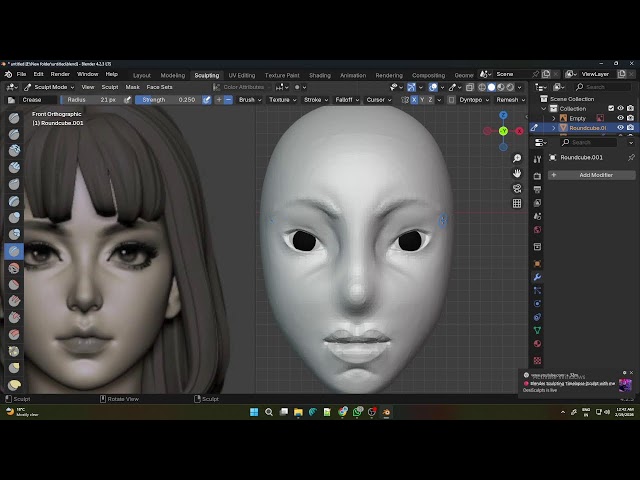The height and width of the screenshot is (480, 640).
Task: Open the Face Sets menu
Action: [x=159, y=87]
